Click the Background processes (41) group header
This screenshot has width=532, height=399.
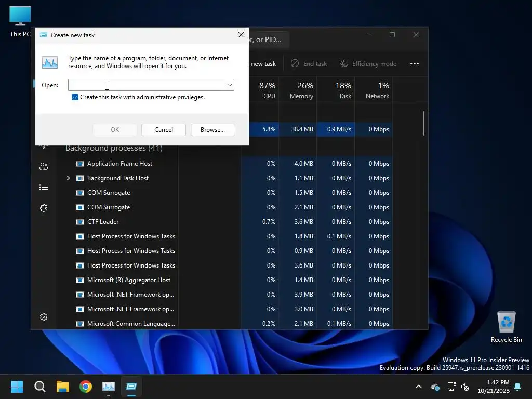click(x=114, y=148)
